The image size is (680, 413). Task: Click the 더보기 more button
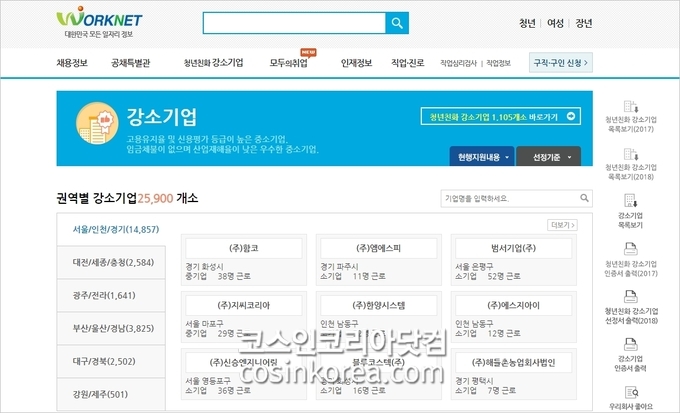click(x=562, y=225)
